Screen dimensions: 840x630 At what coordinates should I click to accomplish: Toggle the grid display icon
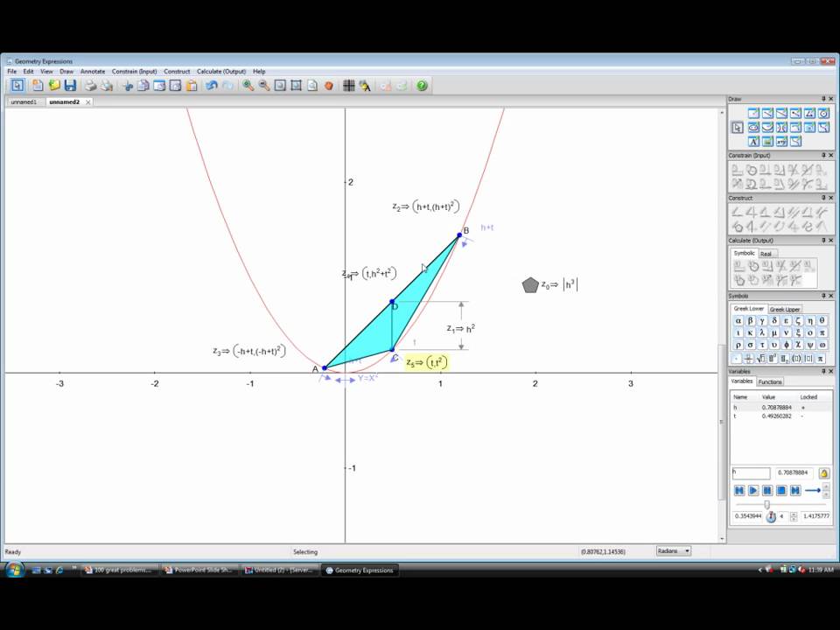tap(349, 86)
